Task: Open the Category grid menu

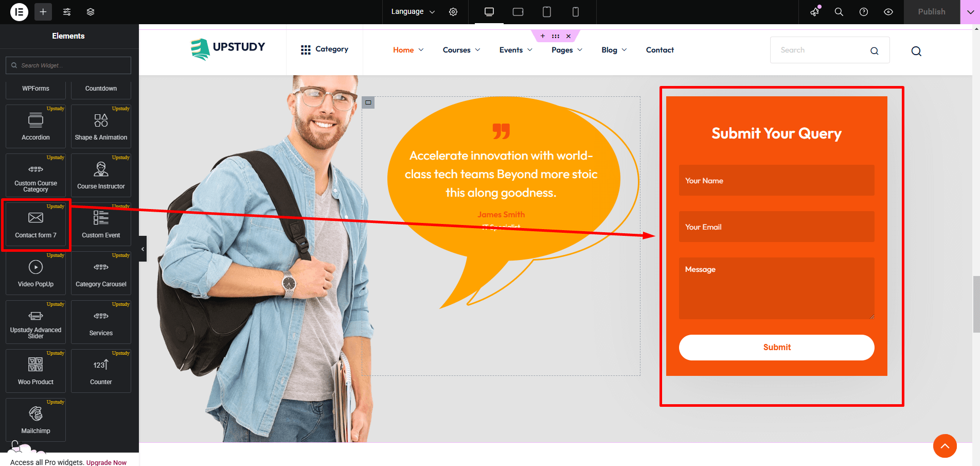Action: point(325,49)
